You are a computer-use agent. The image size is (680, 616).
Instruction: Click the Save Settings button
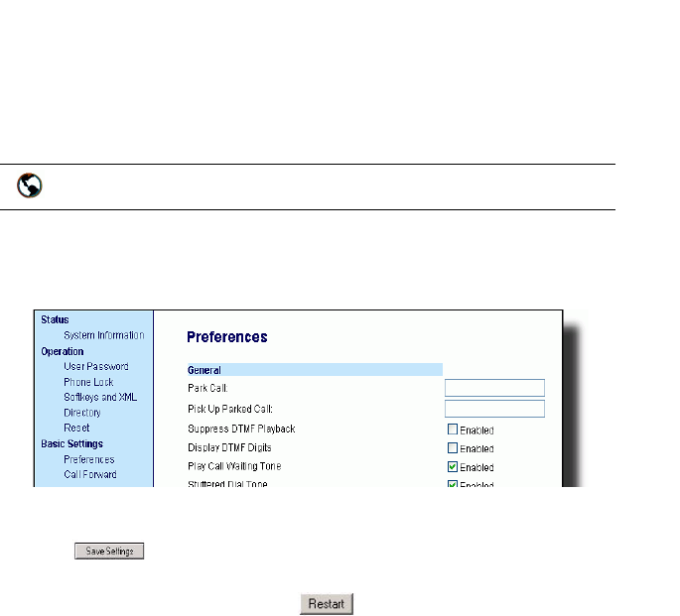[x=109, y=551]
